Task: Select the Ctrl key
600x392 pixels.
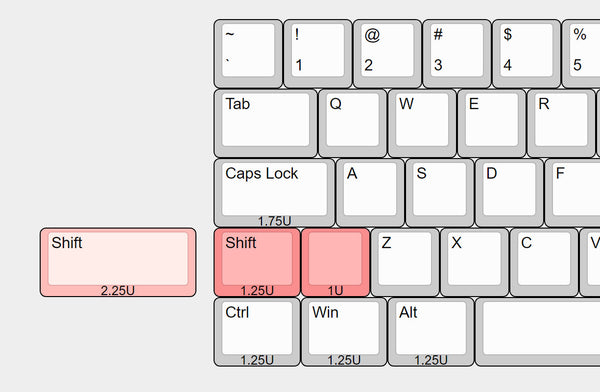Action: pos(257,332)
